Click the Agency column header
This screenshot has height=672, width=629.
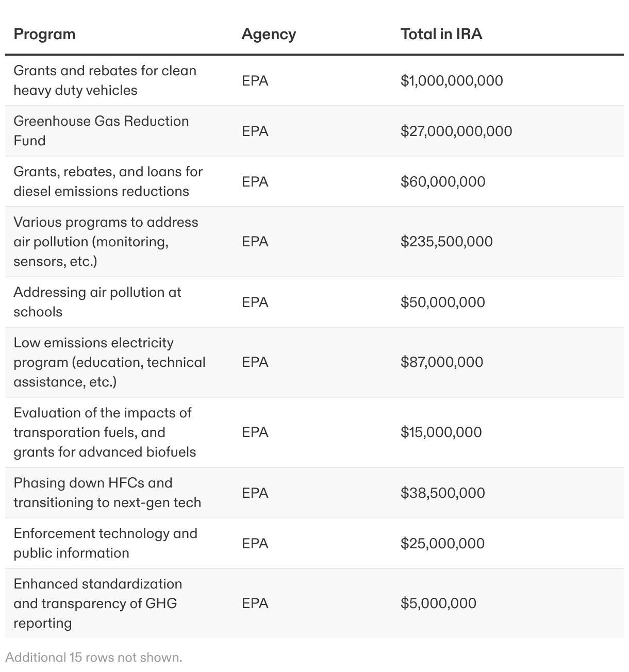coord(269,34)
